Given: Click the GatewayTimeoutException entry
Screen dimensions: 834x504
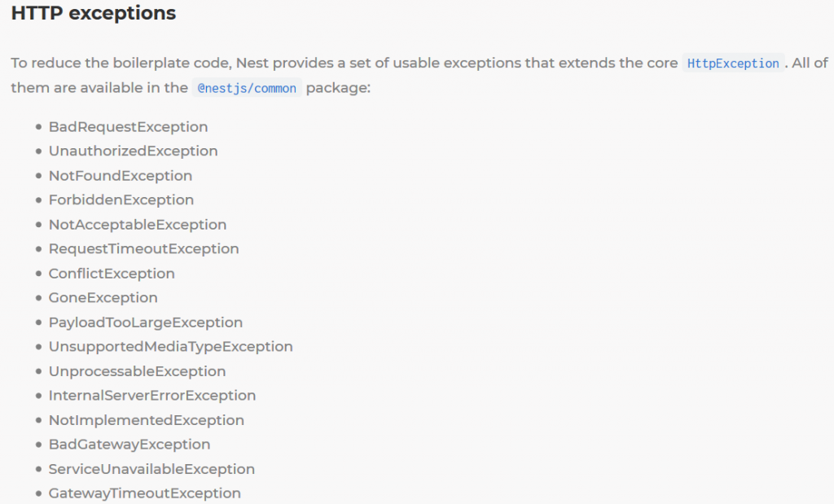Looking at the screenshot, I should click(x=144, y=493).
